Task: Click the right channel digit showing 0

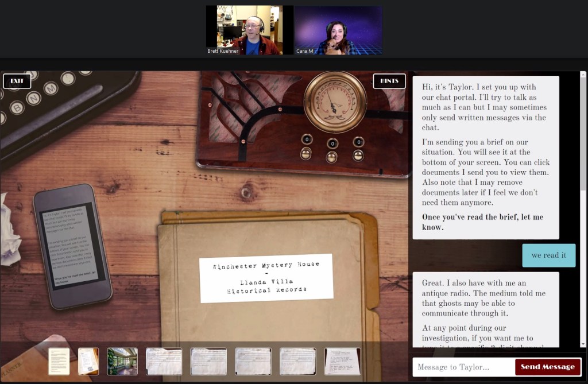Action: (358, 142)
